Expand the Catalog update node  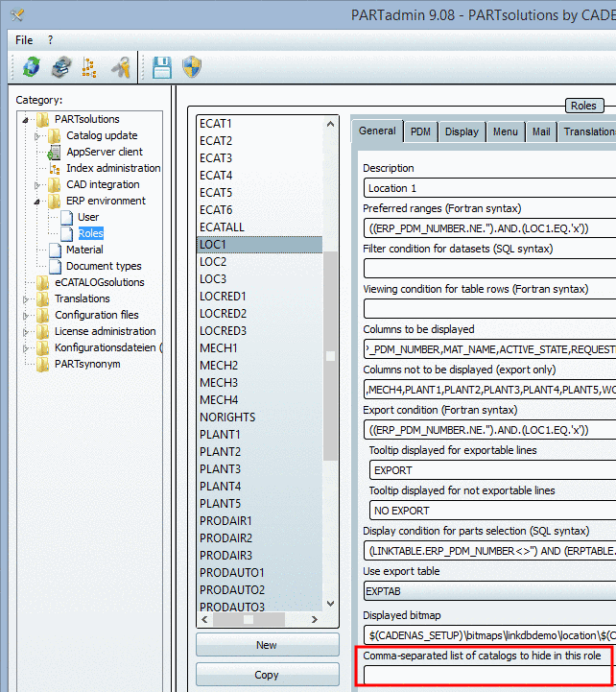click(37, 136)
